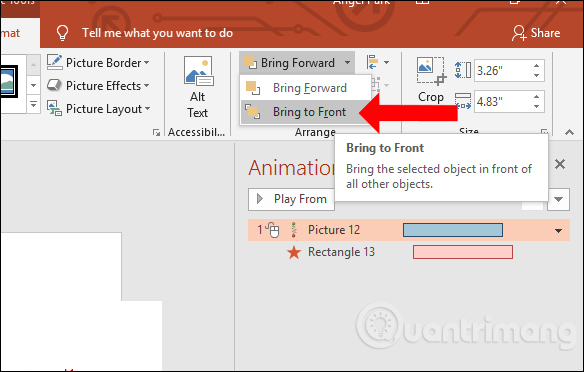Image resolution: width=584 pixels, height=372 pixels.
Task: Click the Picture Border pencil icon
Action: (54, 62)
